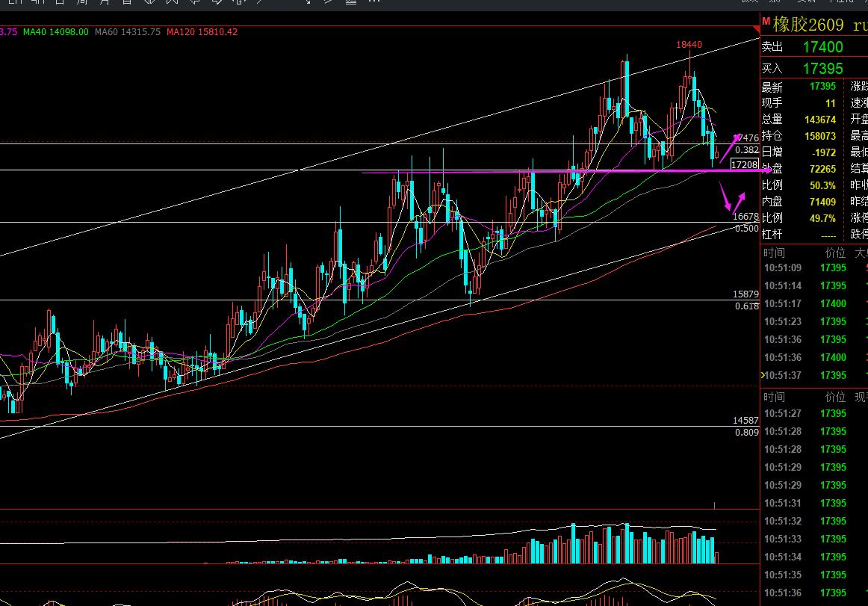Click the MA60 14315.75 indicator label
The height and width of the screenshot is (606, 868).
127,32
